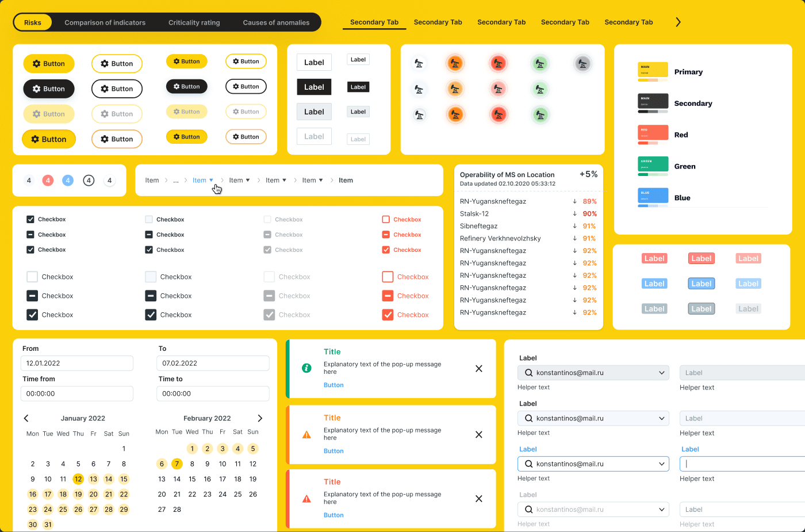Close the red warning pop-up message
805x532 pixels.
(x=479, y=499)
